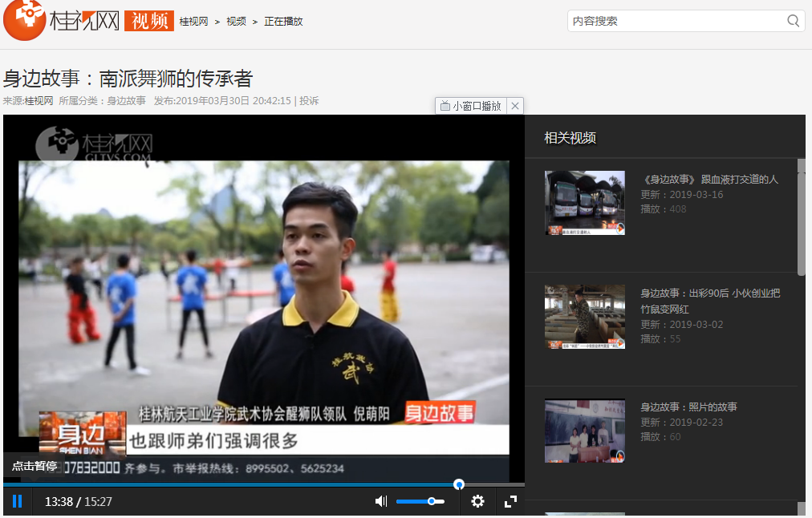812x518 pixels.
Task: Open the 照片的故事 video thumbnail
Action: tap(584, 431)
